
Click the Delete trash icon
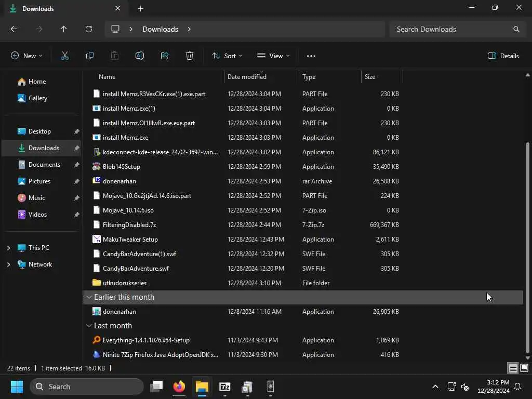click(190, 56)
